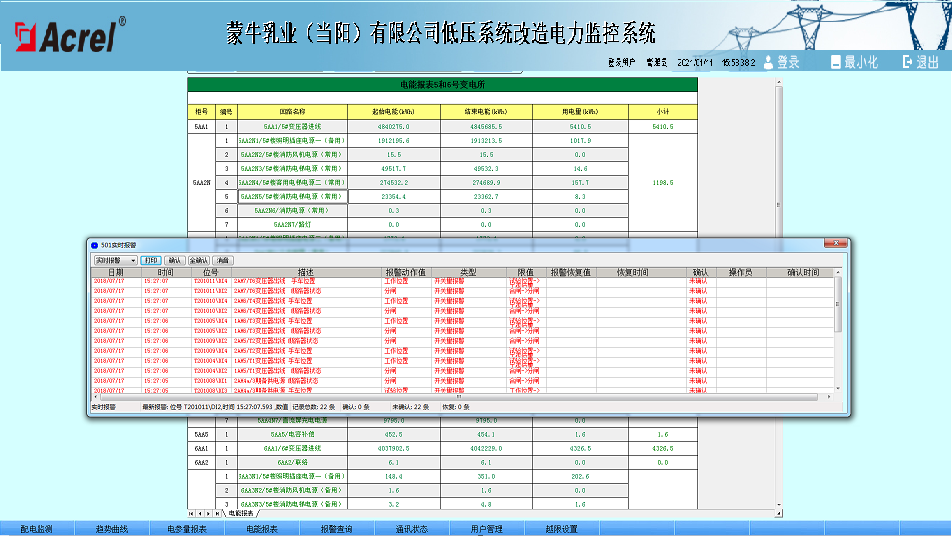Select the 电能报表 sheet tab

point(242,513)
